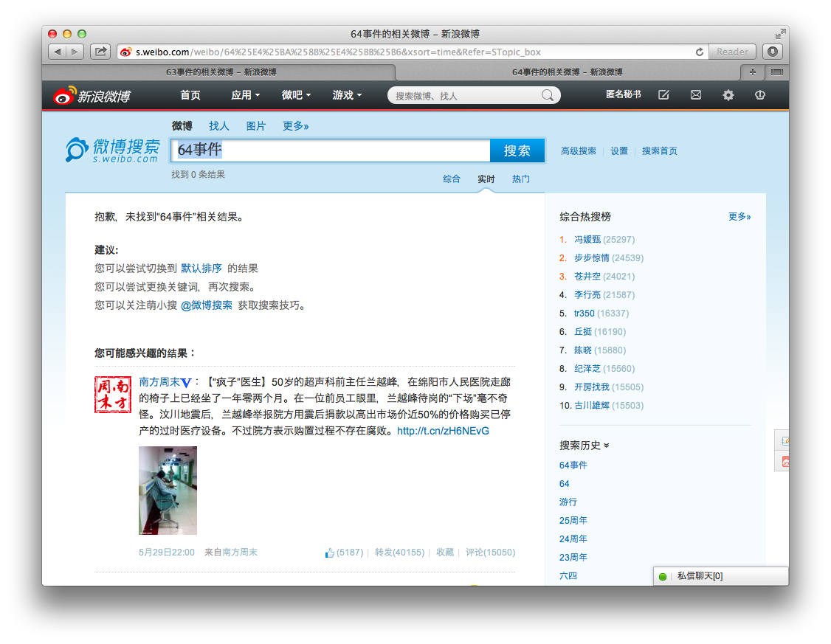The image size is (831, 644).
Task: Open the Safari share button
Action: click(x=100, y=52)
